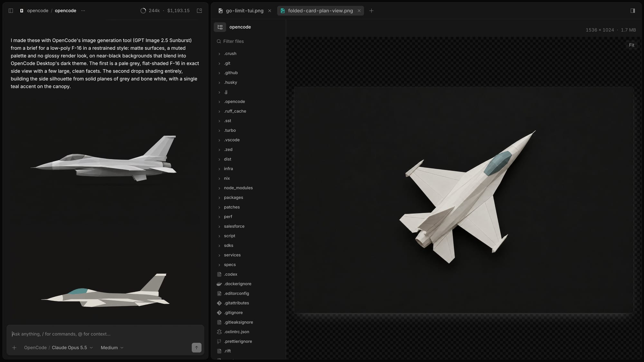Screen dimensions: 644x362
Task: Send the prompt with arrow button
Action: point(196,348)
